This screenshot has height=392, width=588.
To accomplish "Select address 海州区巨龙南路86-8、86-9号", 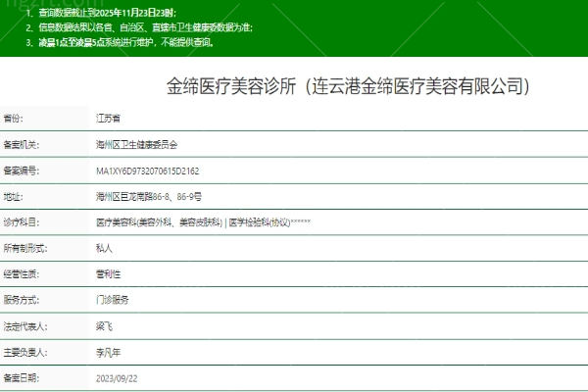I will [x=149, y=197].
